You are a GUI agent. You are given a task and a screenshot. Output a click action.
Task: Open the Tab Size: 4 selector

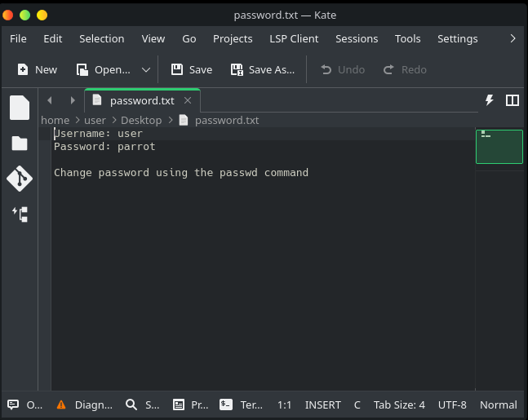tap(399, 405)
